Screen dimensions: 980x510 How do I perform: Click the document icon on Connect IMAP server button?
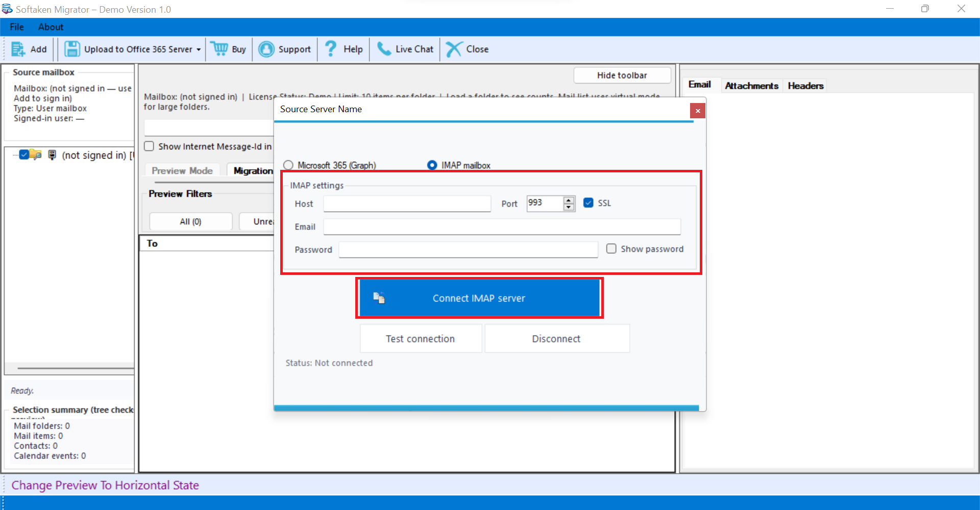pos(379,298)
